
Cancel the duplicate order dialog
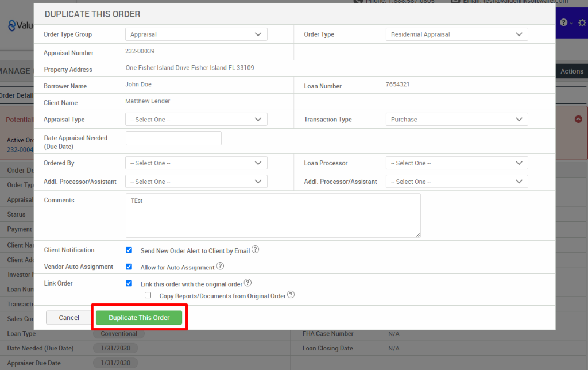pyautogui.click(x=68, y=317)
